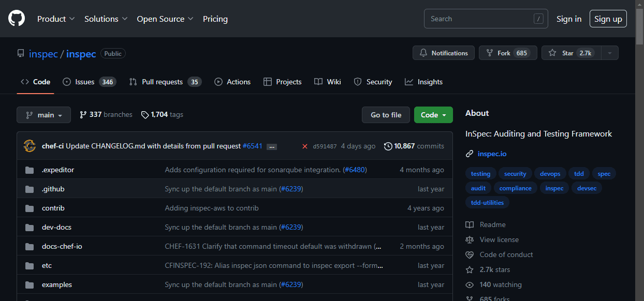This screenshot has width=644, height=301.
Task: Open pull request #6541 link
Action: click(x=253, y=146)
